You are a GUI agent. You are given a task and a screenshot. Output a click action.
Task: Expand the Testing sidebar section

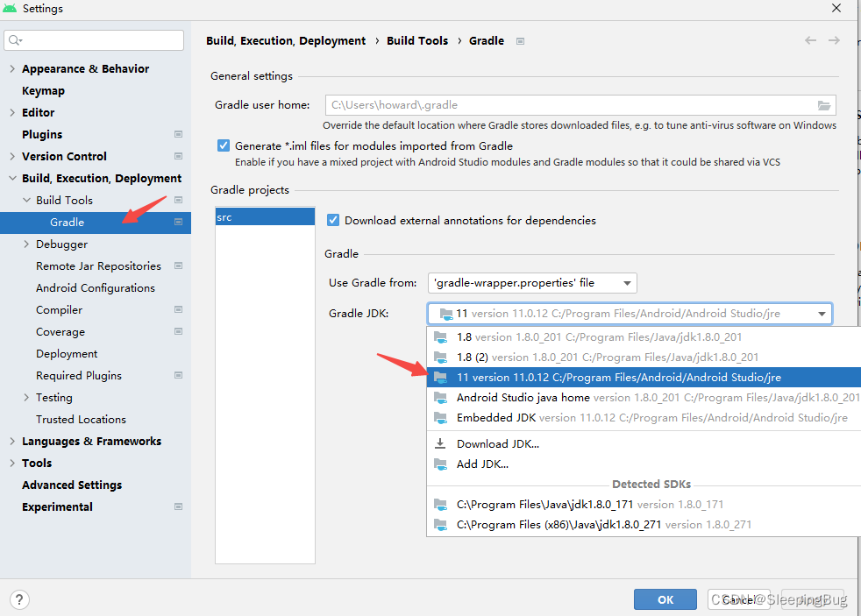coord(25,397)
